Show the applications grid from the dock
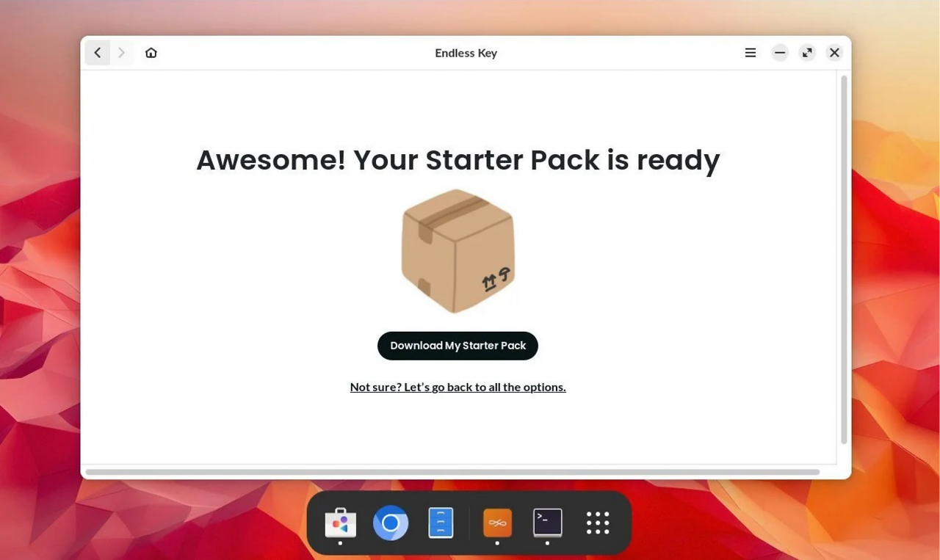Viewport: 940px width, 560px height. click(x=598, y=523)
